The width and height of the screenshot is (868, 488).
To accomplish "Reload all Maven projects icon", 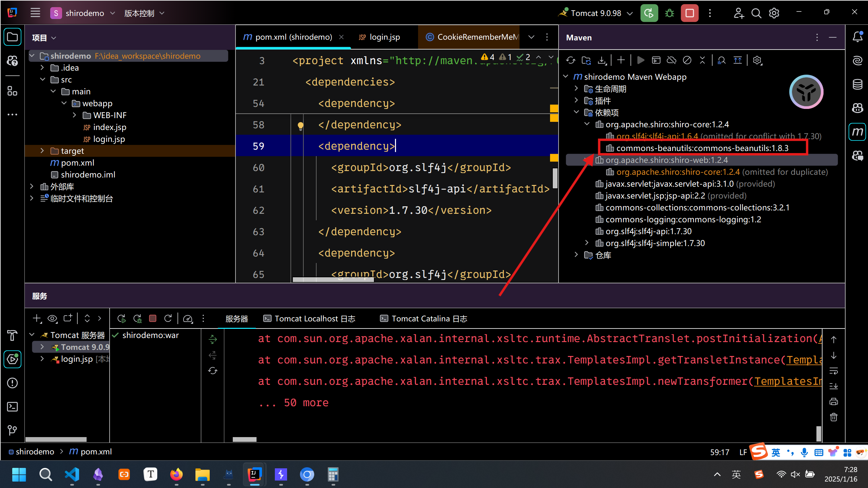I will pyautogui.click(x=571, y=60).
